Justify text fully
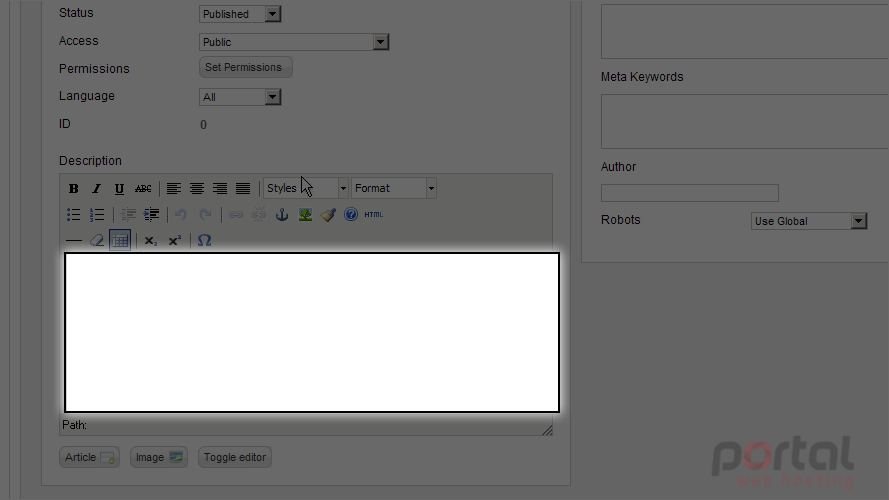The image size is (889, 500). coord(243,189)
